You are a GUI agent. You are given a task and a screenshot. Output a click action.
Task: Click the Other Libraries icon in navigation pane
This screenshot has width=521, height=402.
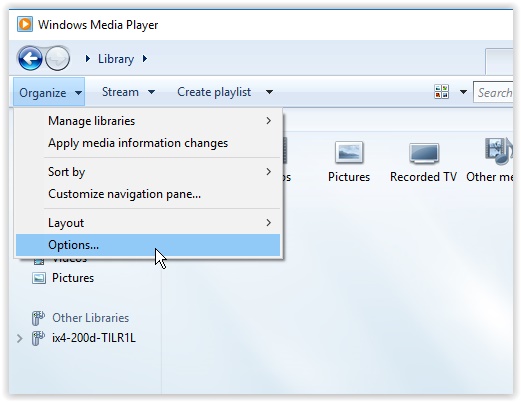[x=38, y=318]
